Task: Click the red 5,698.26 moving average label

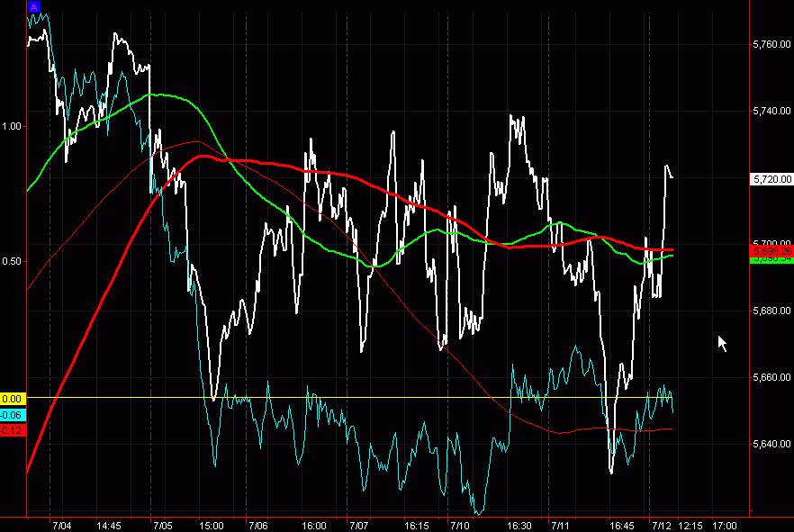Action: click(771, 251)
